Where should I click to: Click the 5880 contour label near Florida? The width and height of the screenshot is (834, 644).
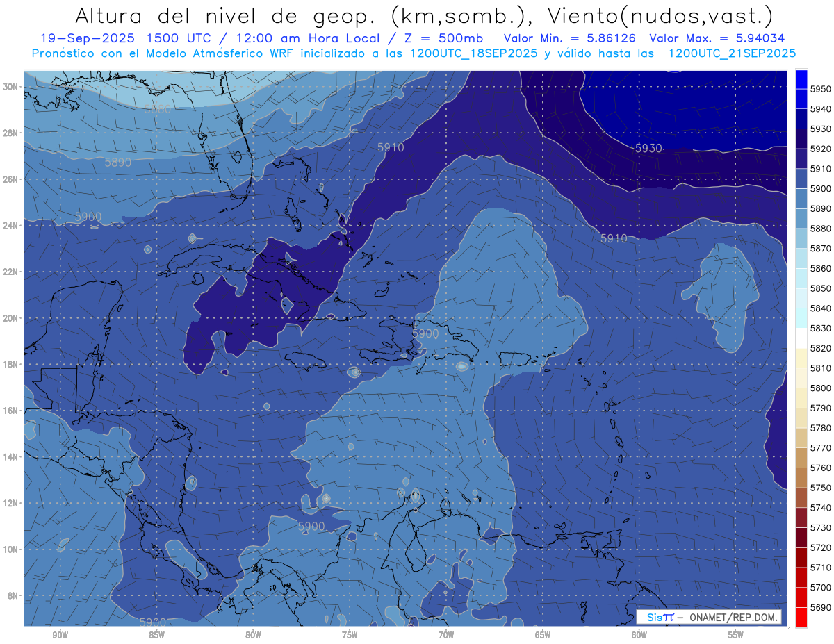[158, 110]
